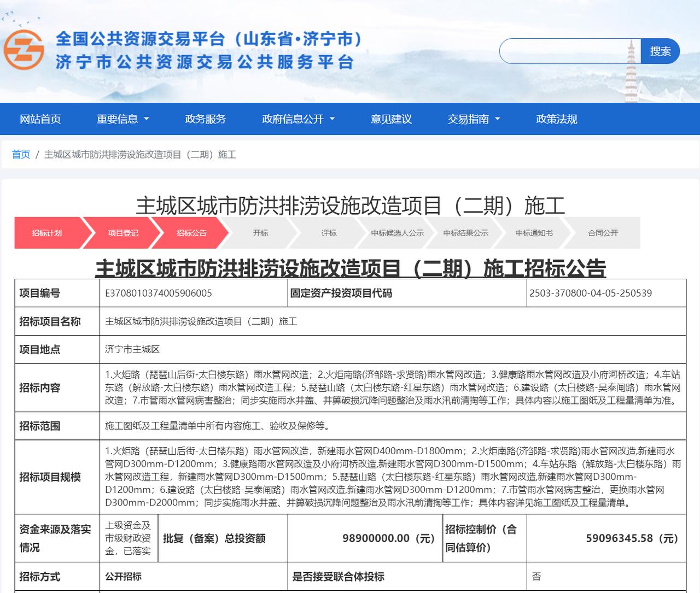Viewport: 700px width, 593px height.
Task: Select the 开标 stage tab
Action: point(261,232)
